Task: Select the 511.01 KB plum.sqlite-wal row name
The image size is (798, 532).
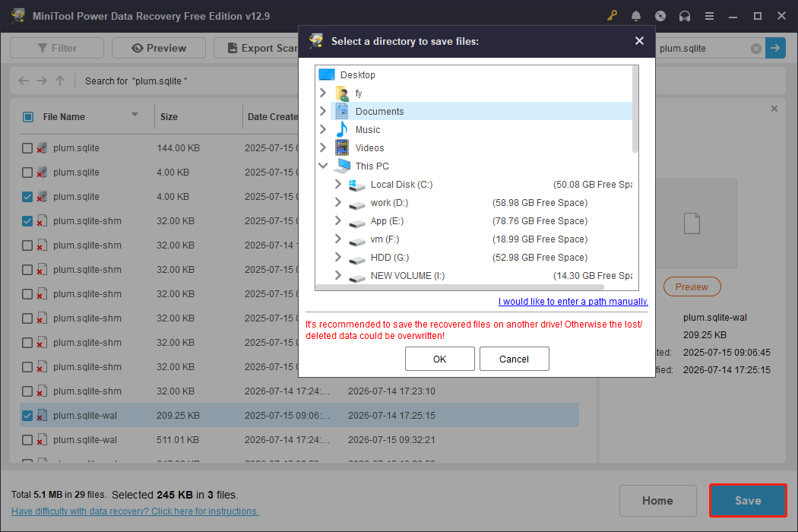Action: click(85, 440)
